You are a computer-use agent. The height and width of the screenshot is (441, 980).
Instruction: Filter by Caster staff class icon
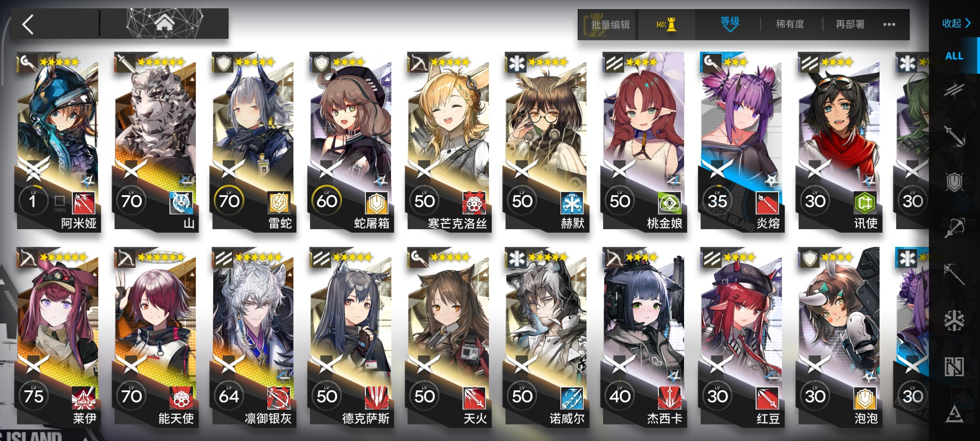point(954,274)
